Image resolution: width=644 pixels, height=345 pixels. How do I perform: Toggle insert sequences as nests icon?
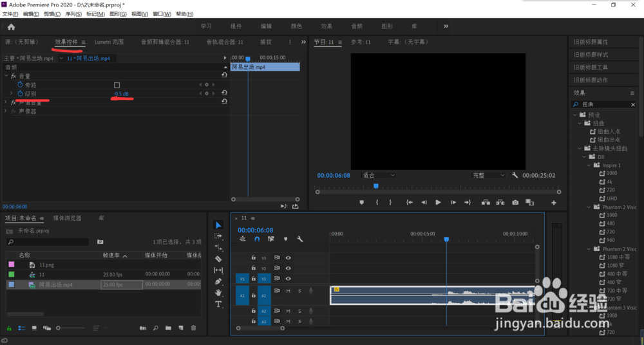pos(243,239)
